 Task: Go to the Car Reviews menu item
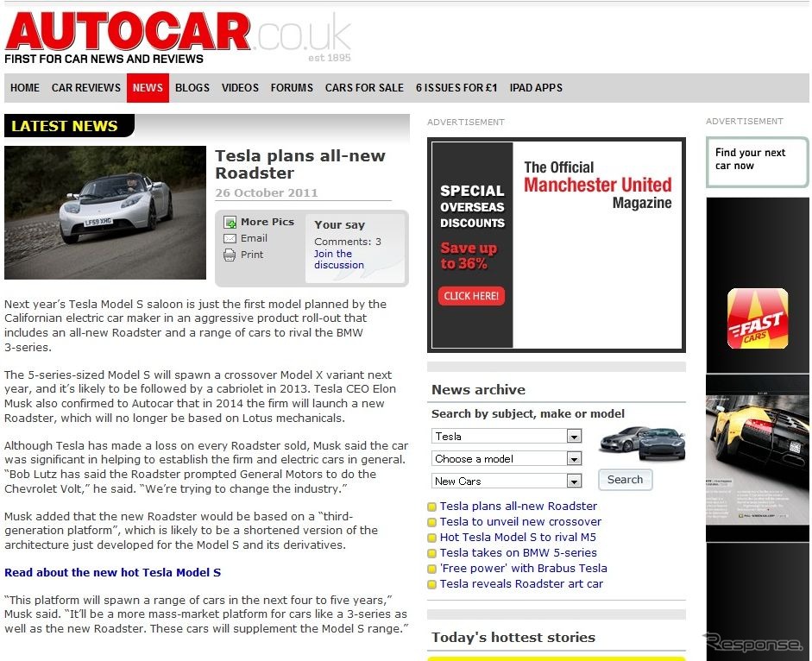pyautogui.click(x=86, y=88)
